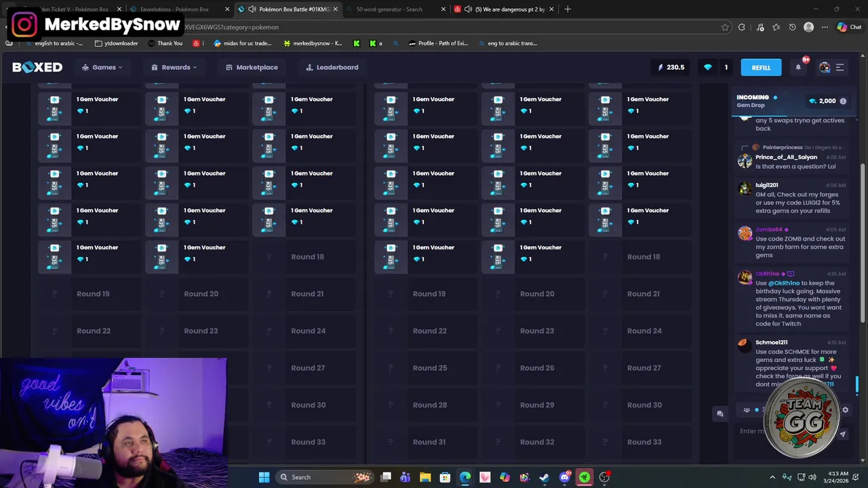Open the Leaderboard page
The image size is (868, 488).
click(x=332, y=67)
